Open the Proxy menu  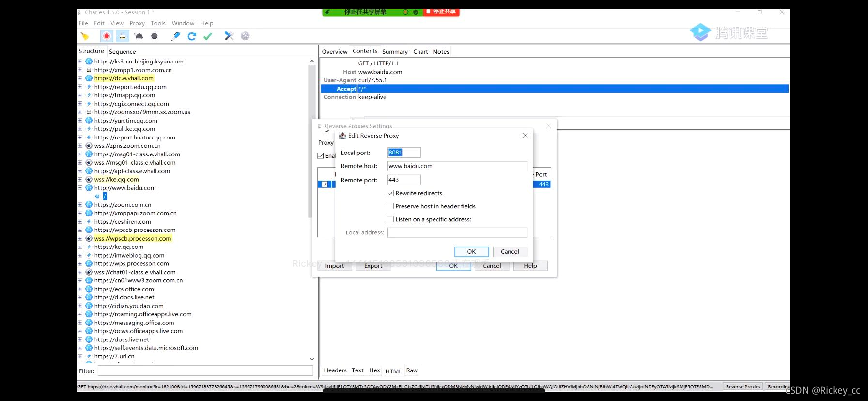pyautogui.click(x=137, y=23)
